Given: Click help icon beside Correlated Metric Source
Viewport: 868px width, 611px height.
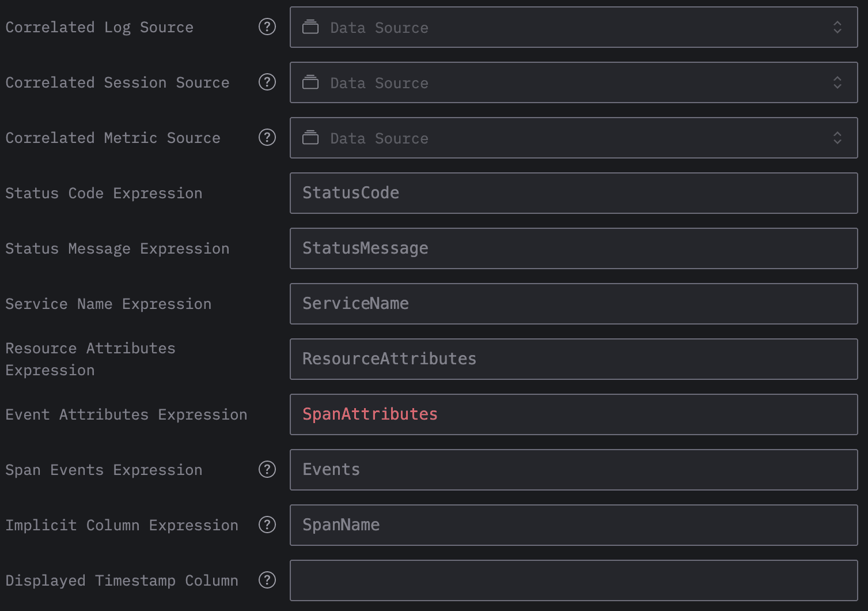Looking at the screenshot, I should coord(267,137).
